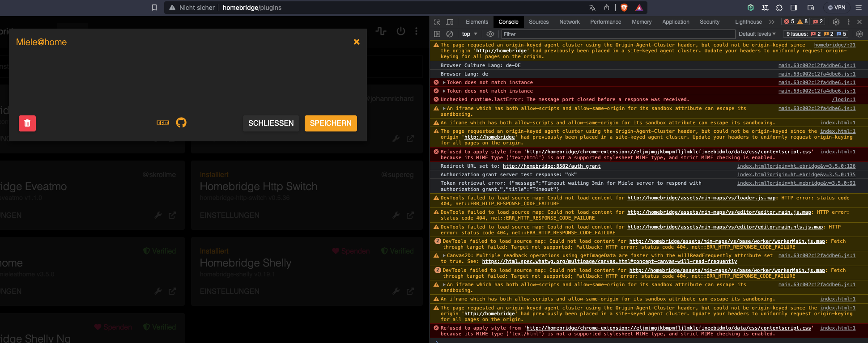Open the plugin's GitHub page icon

click(x=181, y=123)
